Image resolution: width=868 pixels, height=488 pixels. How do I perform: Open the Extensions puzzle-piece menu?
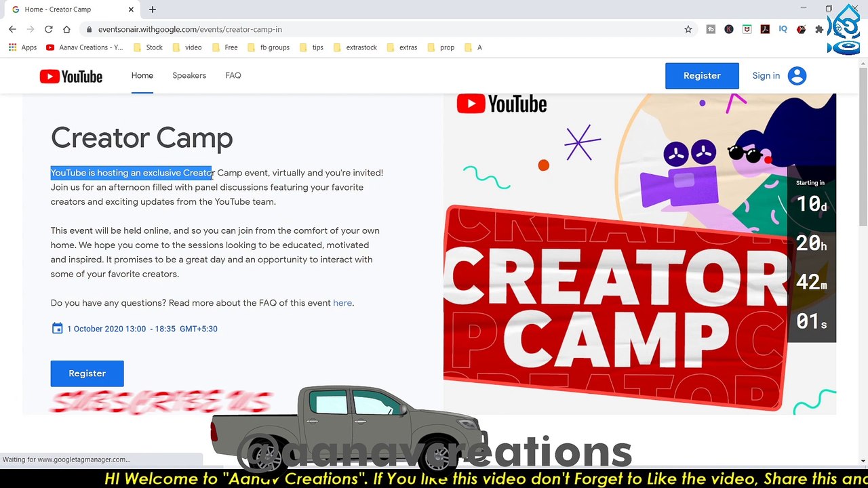819,29
